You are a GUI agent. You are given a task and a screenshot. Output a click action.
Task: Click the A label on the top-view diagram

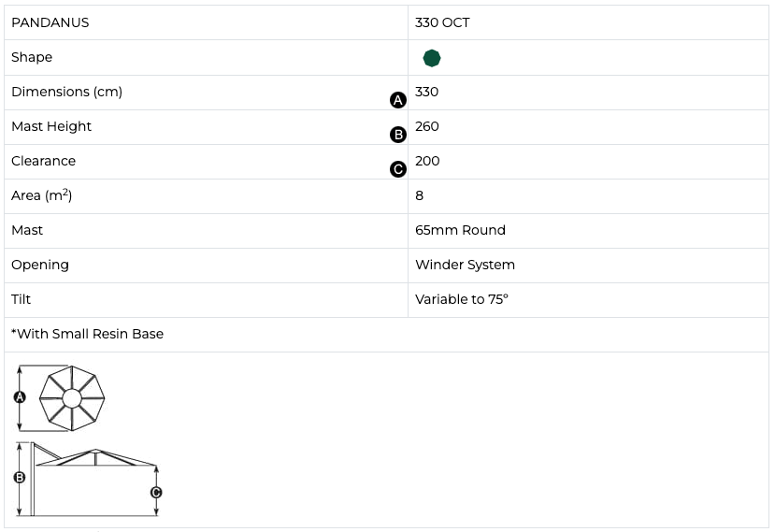tap(19, 397)
